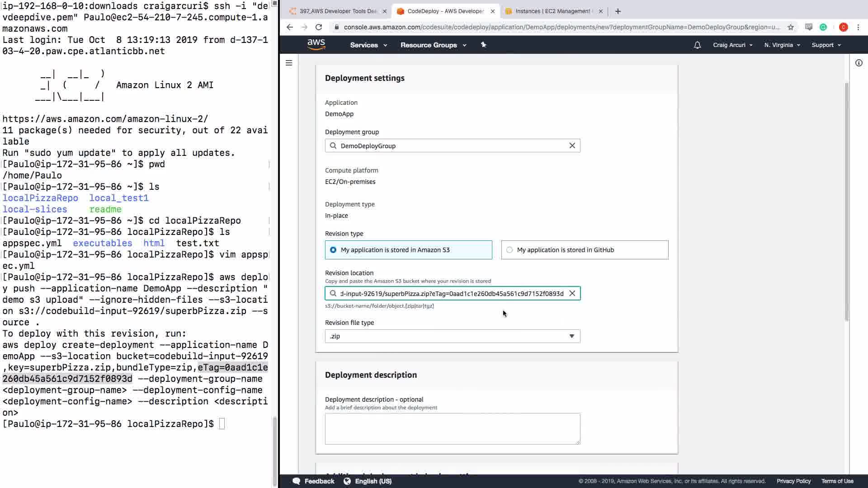The width and height of the screenshot is (868, 488).
Task: Switch to the 397_AWS Developer Tools tab
Action: click(337, 11)
